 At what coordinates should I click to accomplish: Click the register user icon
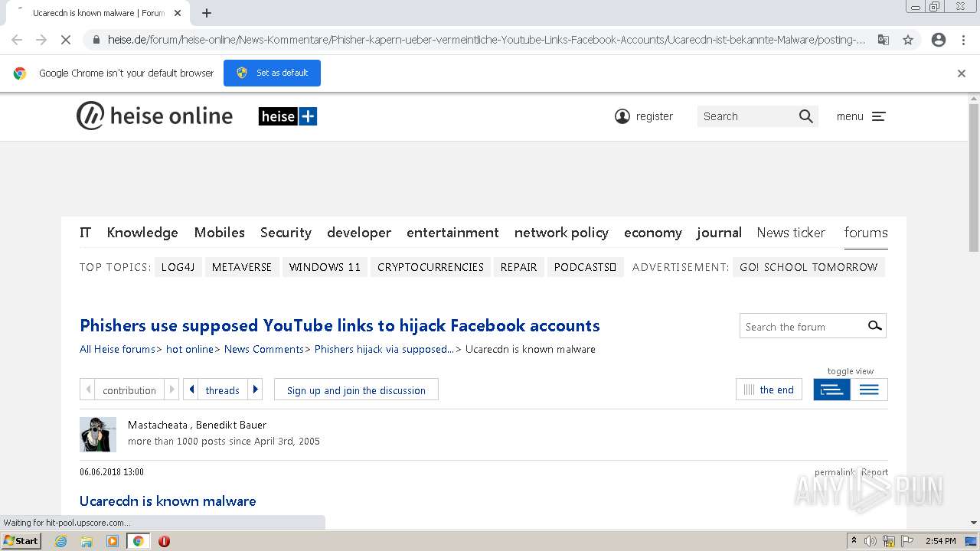[x=622, y=116]
